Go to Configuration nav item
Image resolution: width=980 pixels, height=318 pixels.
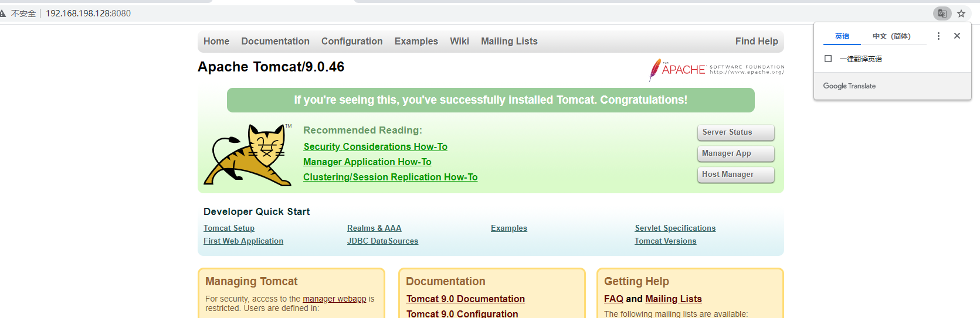point(352,42)
